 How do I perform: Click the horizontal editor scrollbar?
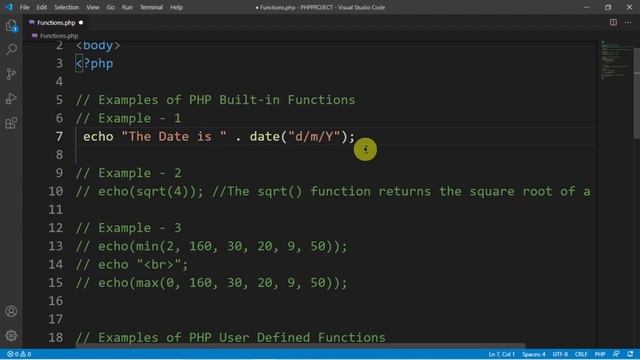[x=300, y=346]
